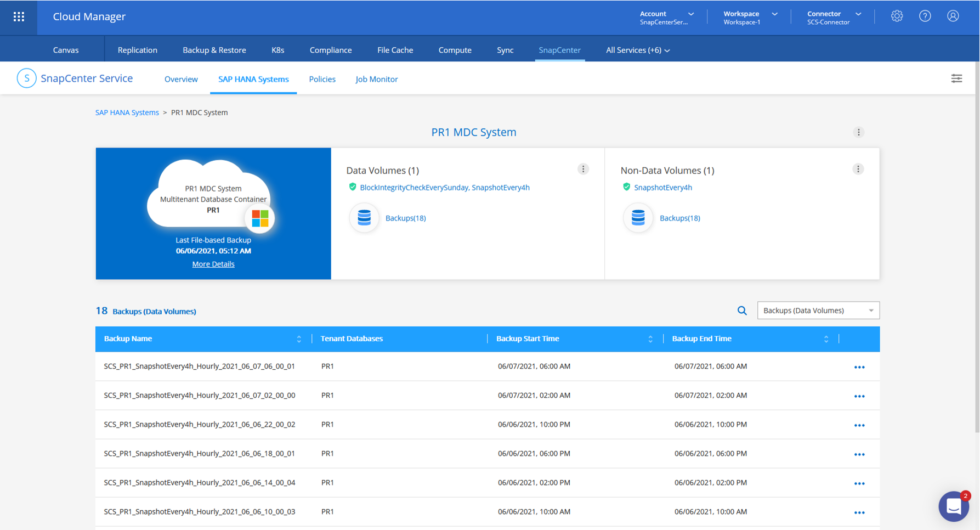Sort by Backup Name column
Image resolution: width=980 pixels, height=530 pixels.
(x=299, y=339)
